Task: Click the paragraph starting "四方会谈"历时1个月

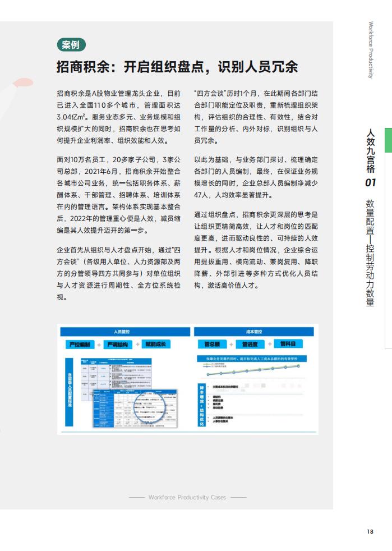Action: 256,117
